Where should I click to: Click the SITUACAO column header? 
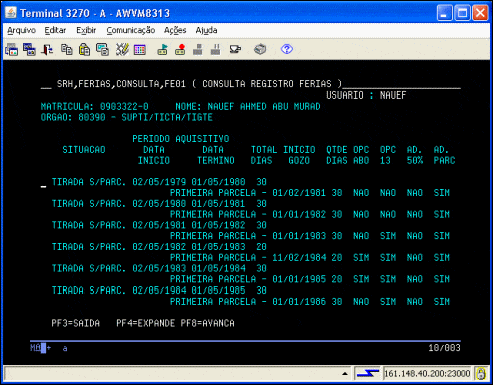[x=84, y=150]
